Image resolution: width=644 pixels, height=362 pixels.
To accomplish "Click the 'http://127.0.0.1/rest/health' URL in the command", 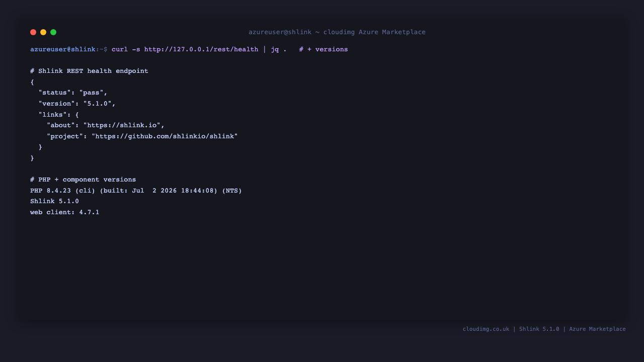I will [x=201, y=49].
